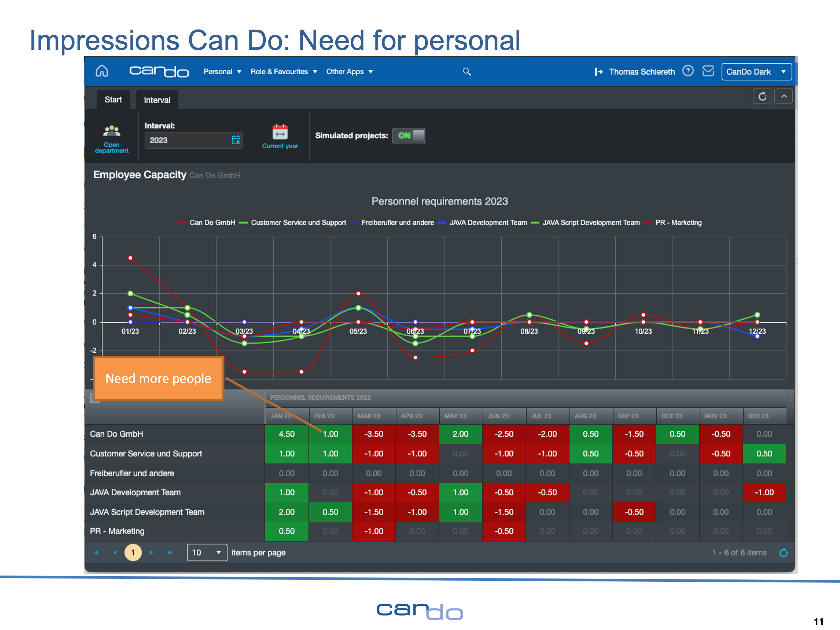Click the ribbon reload icon
This screenshot has width=840, height=630.
tap(762, 96)
